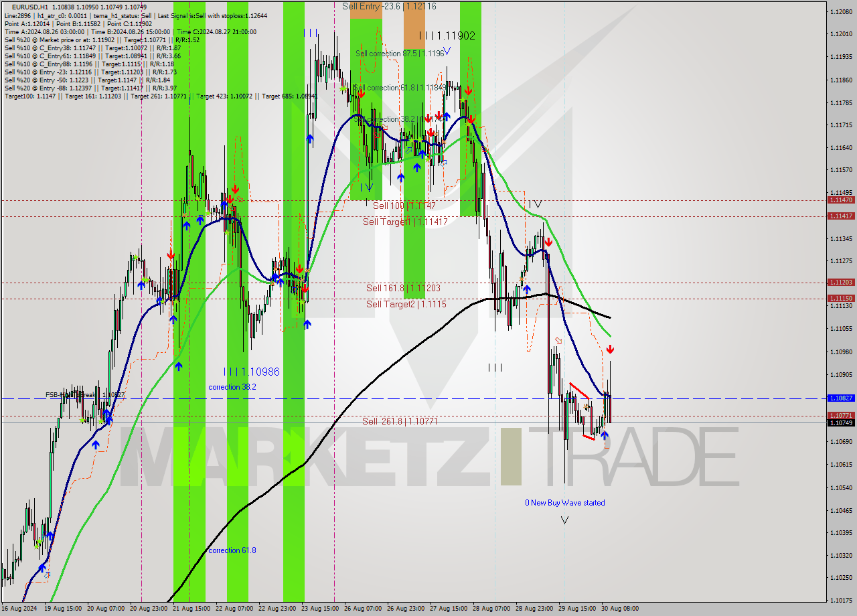Select the 'Sell %10 @ Entry -23' row

[x=90, y=72]
